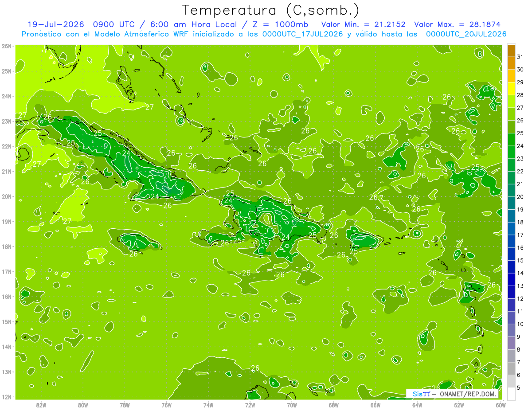Click the "Valor Min. = 21.2152" value
Image resolution: width=532 pixels, height=411 pixels.
(364, 24)
